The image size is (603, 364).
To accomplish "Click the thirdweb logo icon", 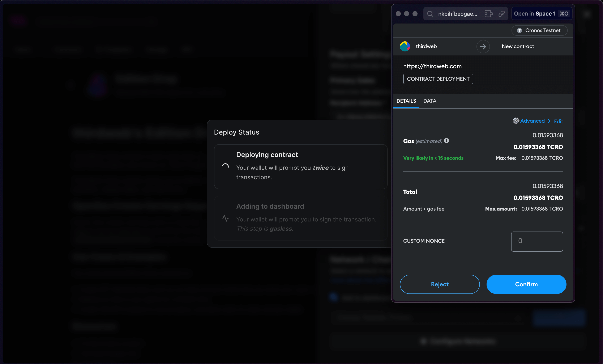I will 405,46.
